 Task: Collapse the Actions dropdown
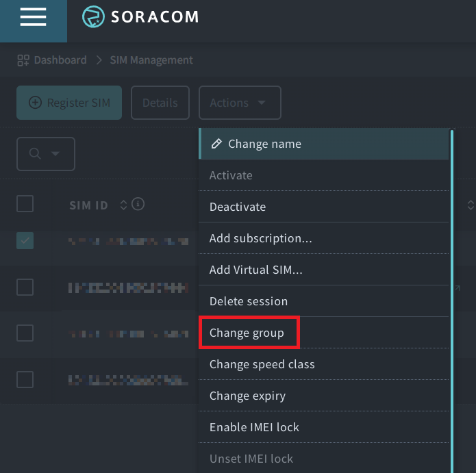pos(240,103)
